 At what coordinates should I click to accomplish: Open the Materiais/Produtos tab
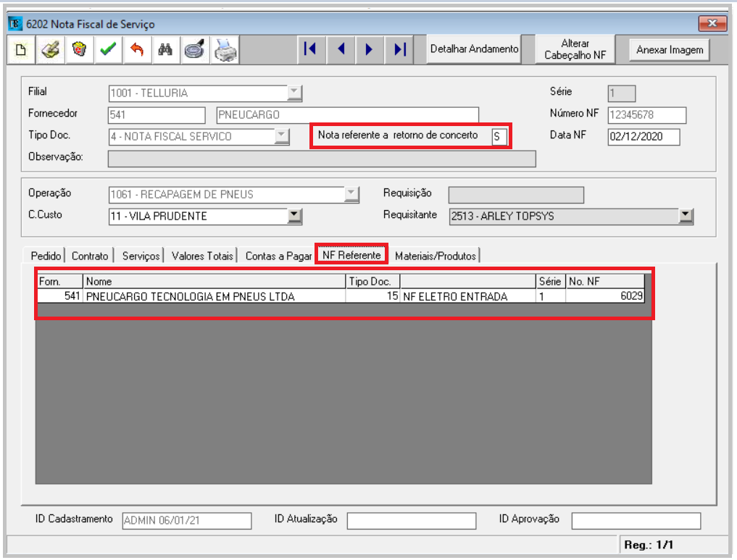pyautogui.click(x=436, y=256)
